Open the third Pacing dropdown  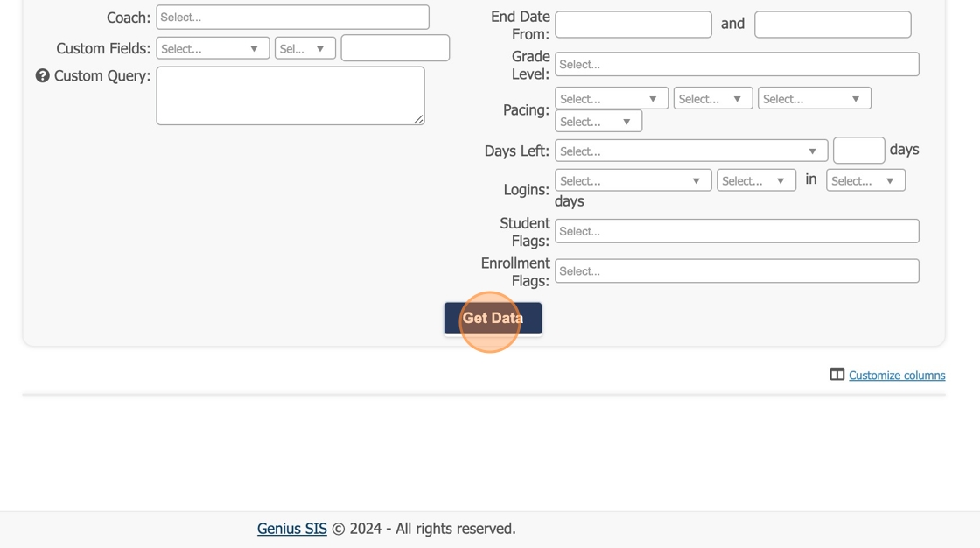[x=814, y=99]
